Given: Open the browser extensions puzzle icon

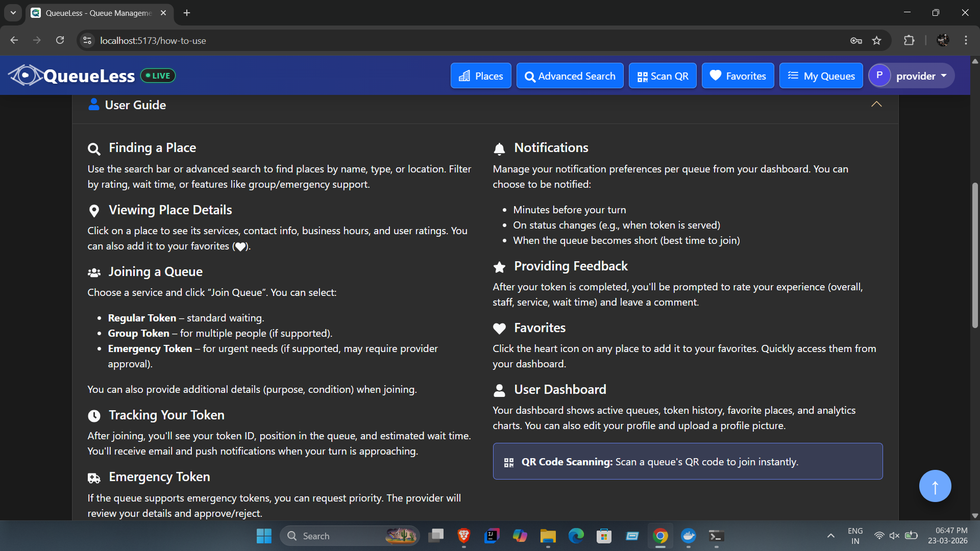Looking at the screenshot, I should [909, 40].
